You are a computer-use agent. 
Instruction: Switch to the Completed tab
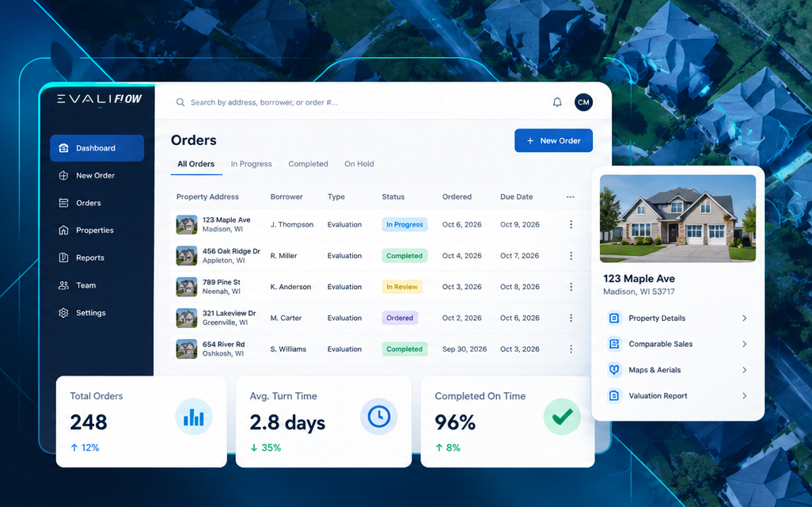[308, 164]
